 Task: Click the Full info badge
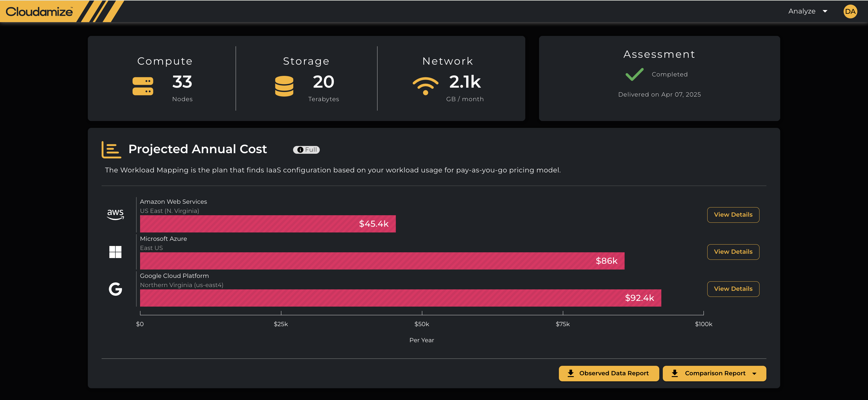[x=306, y=150]
